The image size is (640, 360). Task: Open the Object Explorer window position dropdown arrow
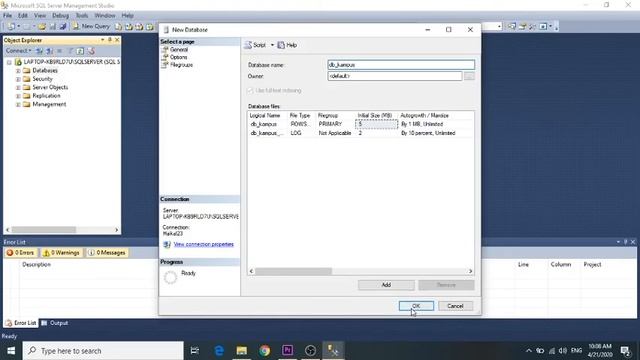click(x=102, y=40)
